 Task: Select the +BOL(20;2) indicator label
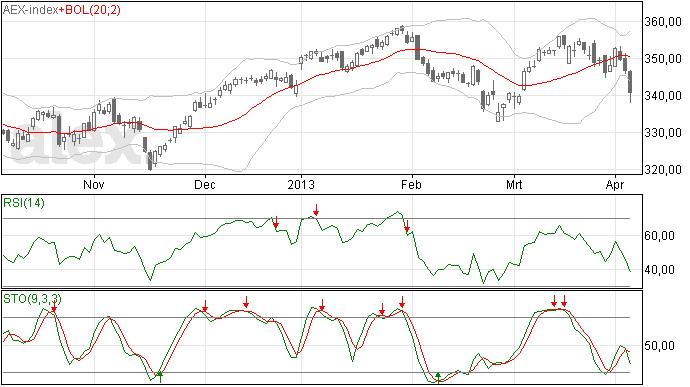coord(90,10)
